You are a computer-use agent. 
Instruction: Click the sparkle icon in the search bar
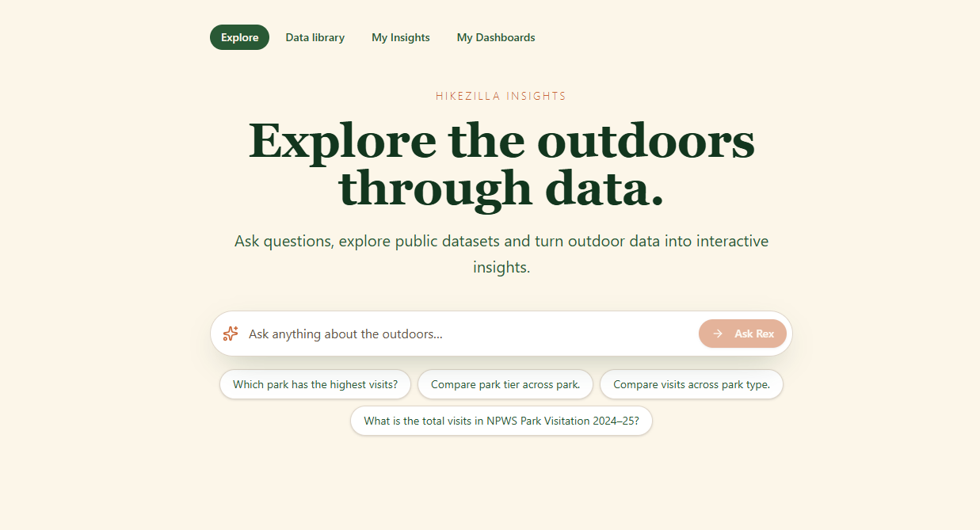231,334
